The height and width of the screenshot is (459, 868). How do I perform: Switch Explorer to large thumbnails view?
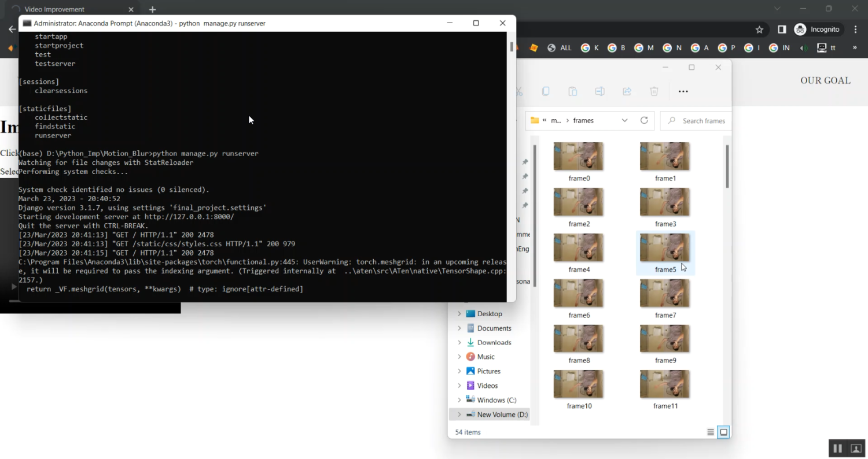click(x=723, y=432)
